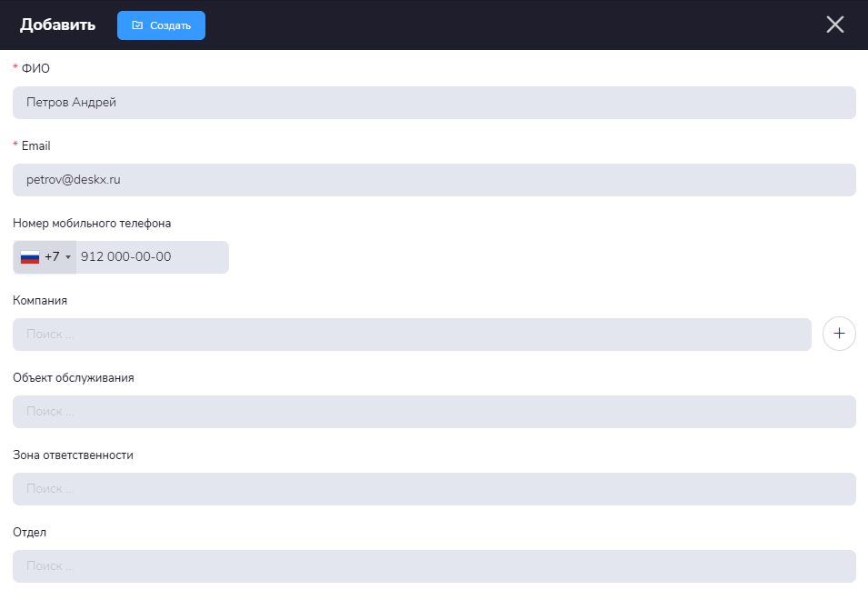
Task: Click the Добавить dialog title
Action: pos(57,25)
